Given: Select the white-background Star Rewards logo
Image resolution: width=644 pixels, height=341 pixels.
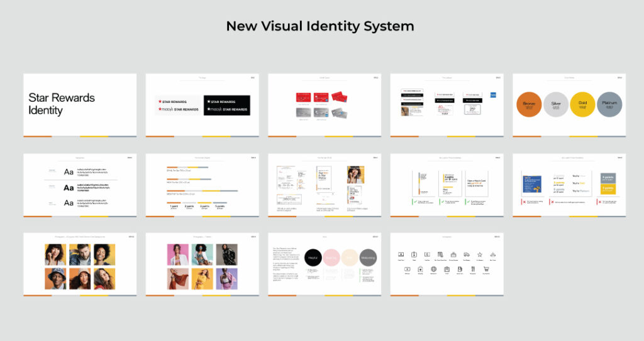Looking at the screenshot, I should point(178,106).
